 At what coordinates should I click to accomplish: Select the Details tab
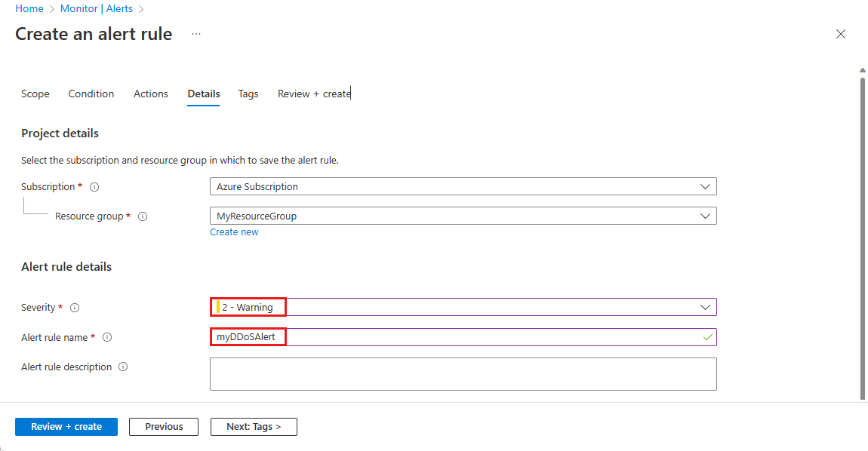click(204, 94)
